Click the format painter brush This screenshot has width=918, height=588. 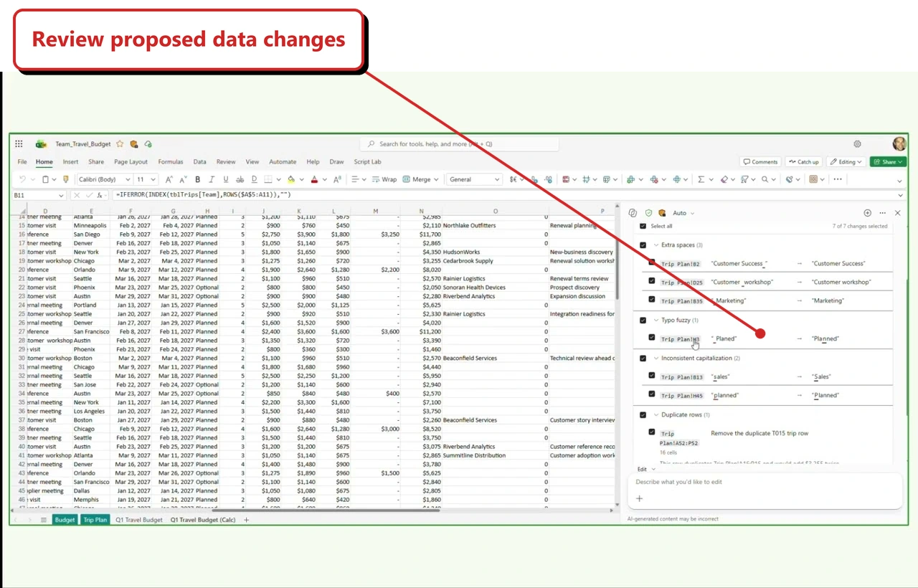tap(66, 179)
